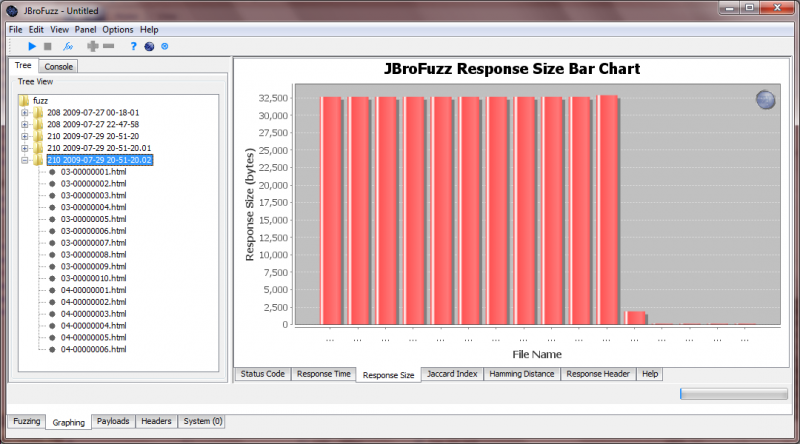Click the globe icon inside the chart

tap(765, 100)
